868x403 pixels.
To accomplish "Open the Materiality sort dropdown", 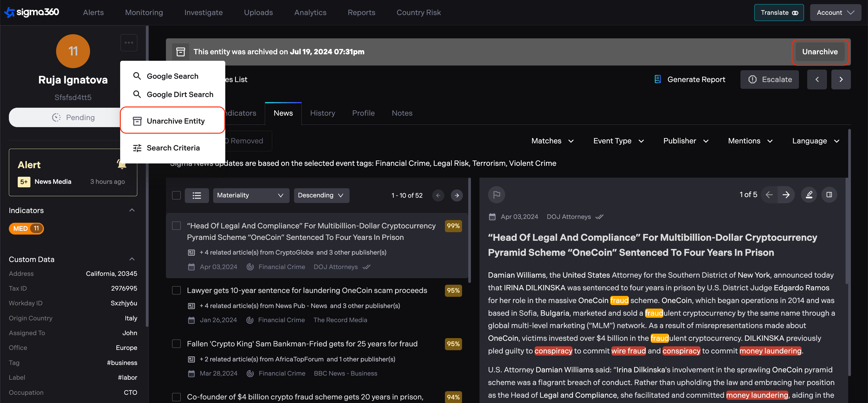I will coord(251,195).
